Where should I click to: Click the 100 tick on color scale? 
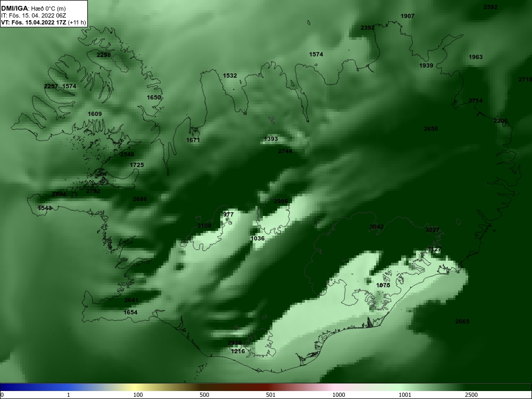coord(138,395)
